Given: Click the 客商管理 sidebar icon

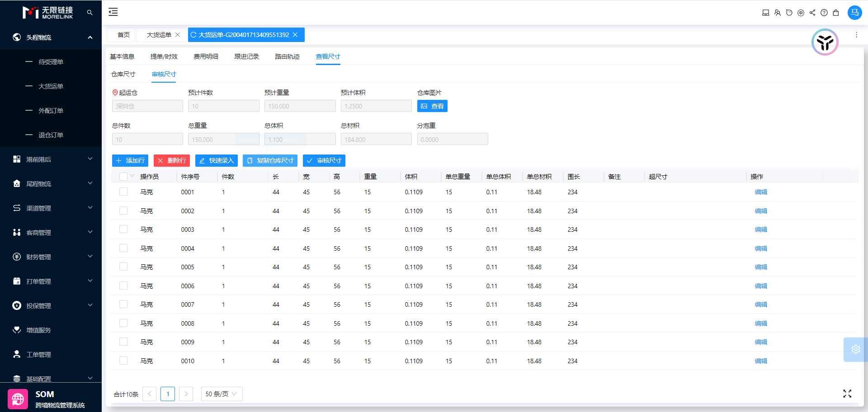Looking at the screenshot, I should click(x=17, y=232).
